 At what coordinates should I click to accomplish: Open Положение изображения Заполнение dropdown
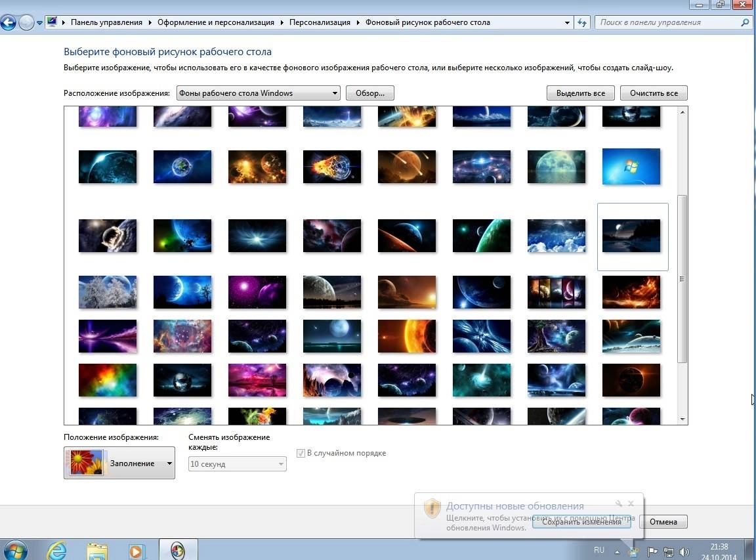point(119,463)
